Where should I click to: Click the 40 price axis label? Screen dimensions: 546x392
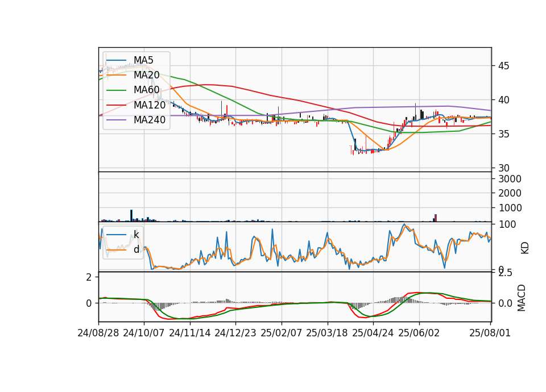tap(503, 100)
